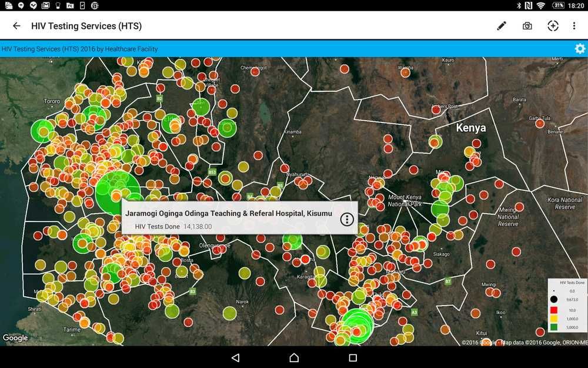Click the yellow legend swatch for 1,000.0
This screenshot has width=588, height=368.
tap(553, 319)
